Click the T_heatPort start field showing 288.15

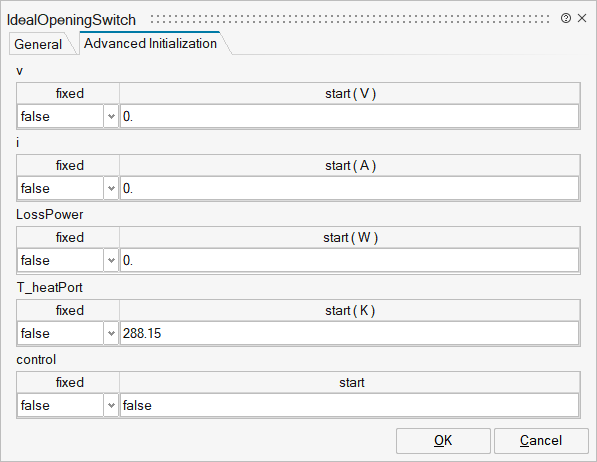click(x=350, y=333)
